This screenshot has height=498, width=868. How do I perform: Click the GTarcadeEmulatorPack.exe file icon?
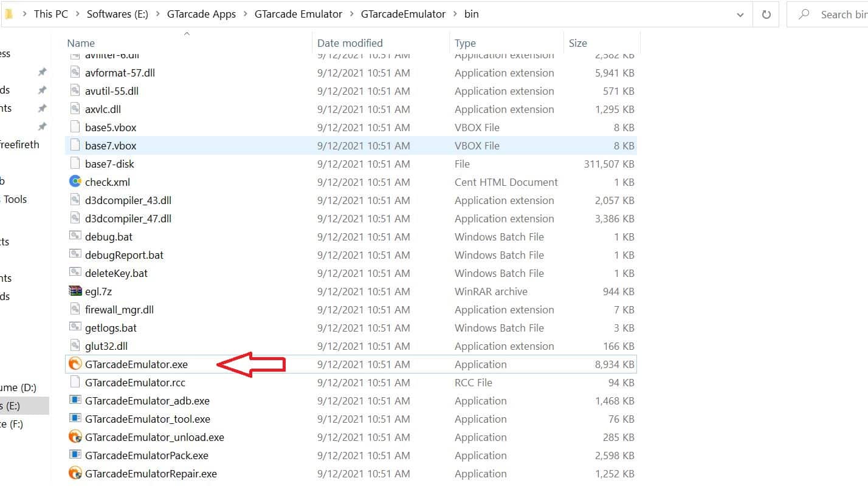point(75,455)
